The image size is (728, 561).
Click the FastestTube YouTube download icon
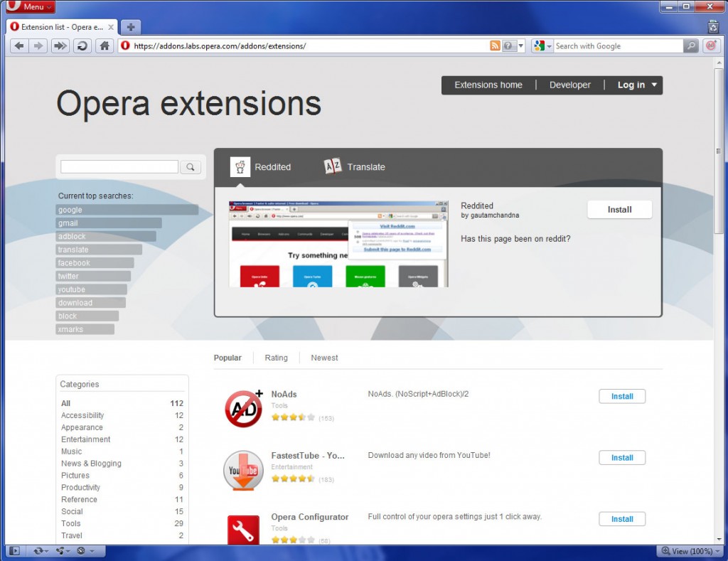(243, 471)
